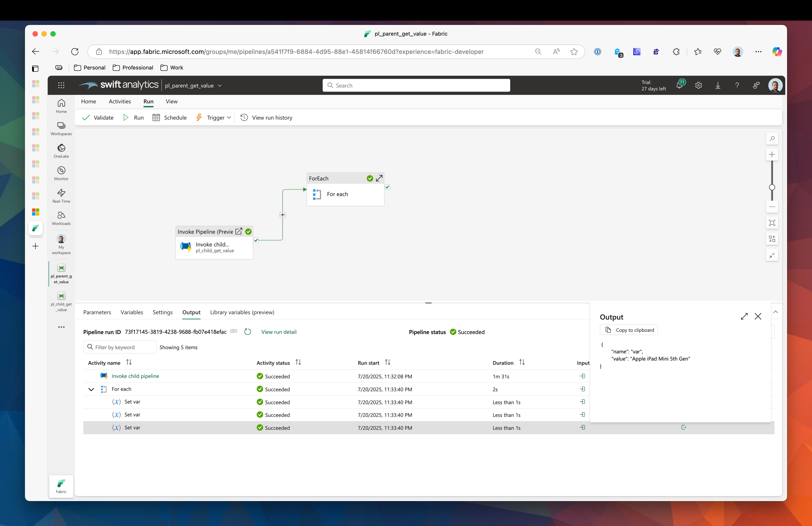This screenshot has height=526, width=812.
Task: Switch to Variables tab
Action: point(132,312)
